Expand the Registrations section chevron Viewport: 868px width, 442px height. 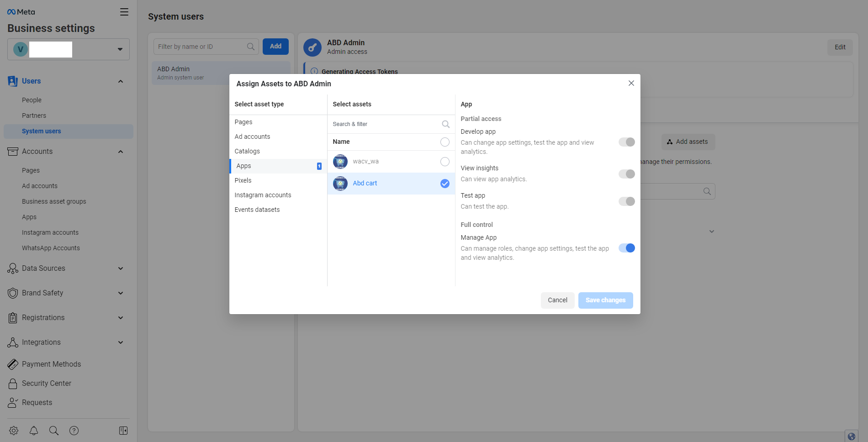[x=121, y=318]
